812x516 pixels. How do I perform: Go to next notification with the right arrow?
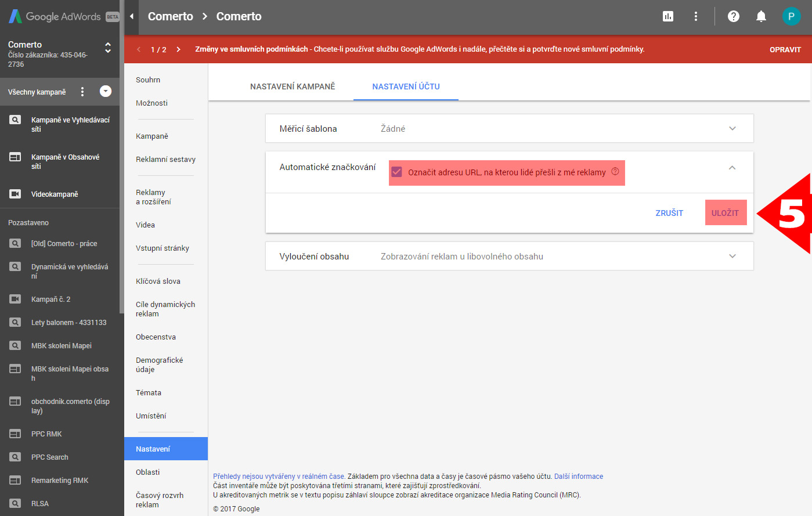click(x=178, y=49)
